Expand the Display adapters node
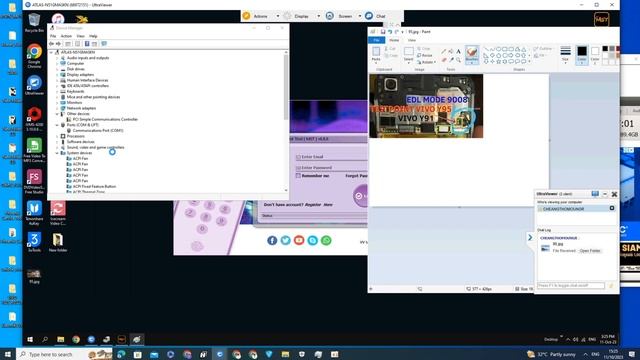This screenshot has height=360, width=640. click(57, 75)
